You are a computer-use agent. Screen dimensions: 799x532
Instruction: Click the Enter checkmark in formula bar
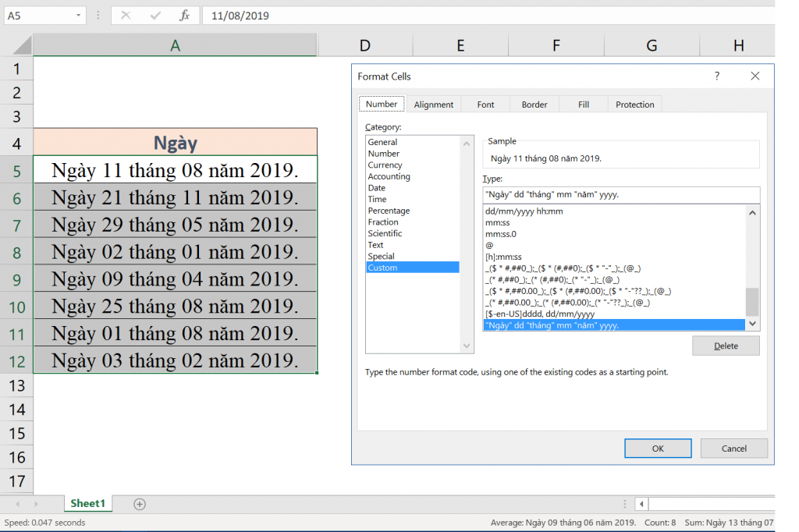coord(155,16)
